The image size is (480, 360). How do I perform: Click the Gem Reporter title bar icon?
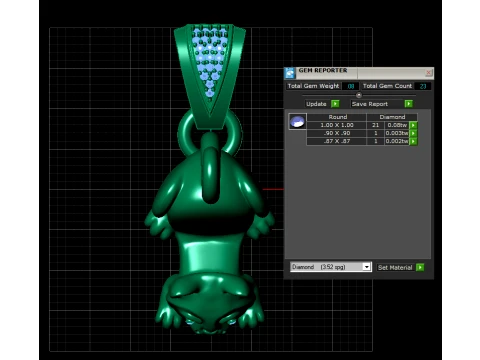tap(290, 73)
